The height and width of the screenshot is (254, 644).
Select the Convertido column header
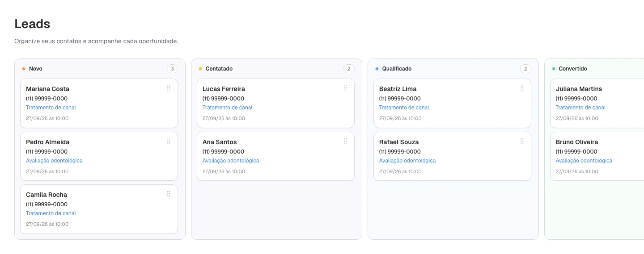[x=573, y=69]
